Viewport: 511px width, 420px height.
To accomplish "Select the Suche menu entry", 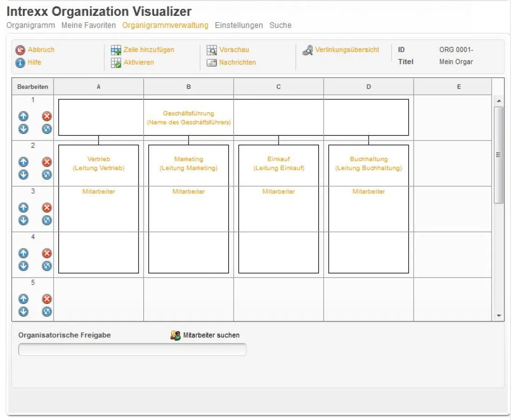I will (280, 25).
